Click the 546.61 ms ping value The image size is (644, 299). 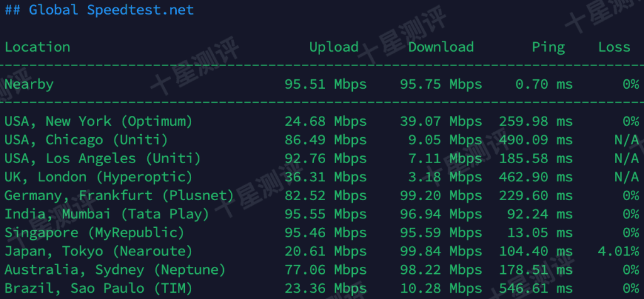coord(535,289)
